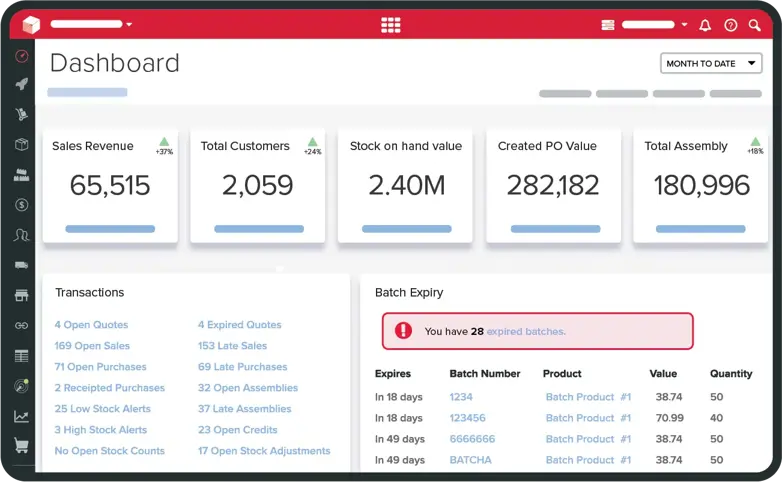Screen dimensions: 782x482
Task: Open the chain link integrations icon
Action: point(21,325)
